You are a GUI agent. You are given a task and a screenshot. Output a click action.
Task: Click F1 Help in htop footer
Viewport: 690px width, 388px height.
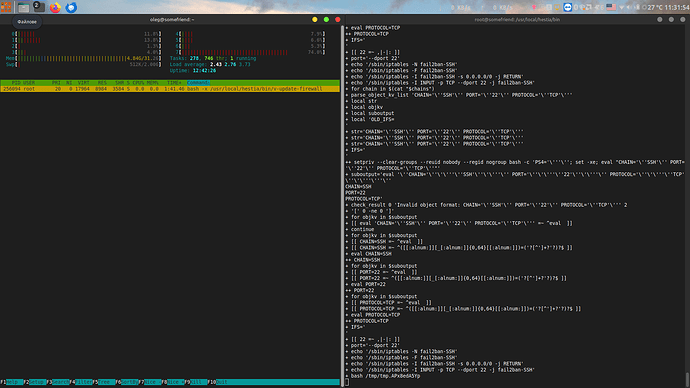(x=12, y=382)
